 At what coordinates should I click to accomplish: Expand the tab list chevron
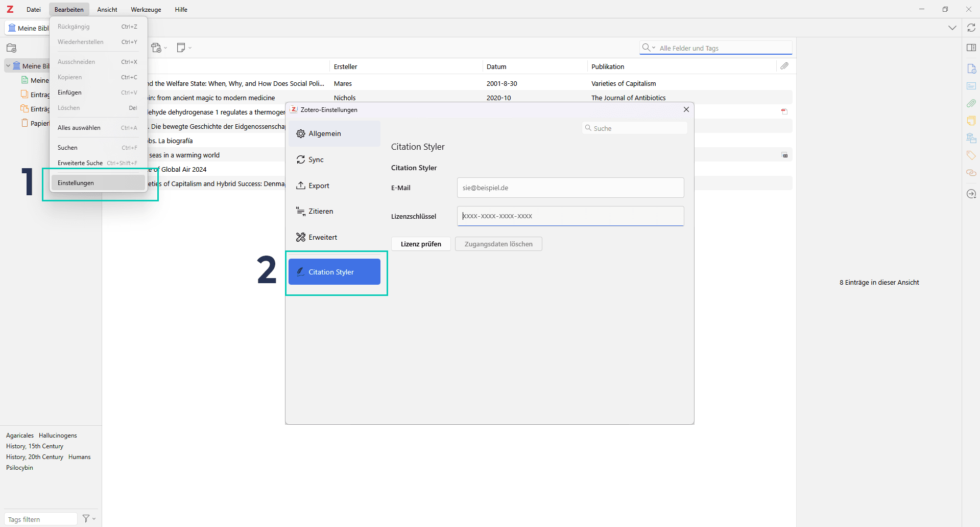pos(952,28)
